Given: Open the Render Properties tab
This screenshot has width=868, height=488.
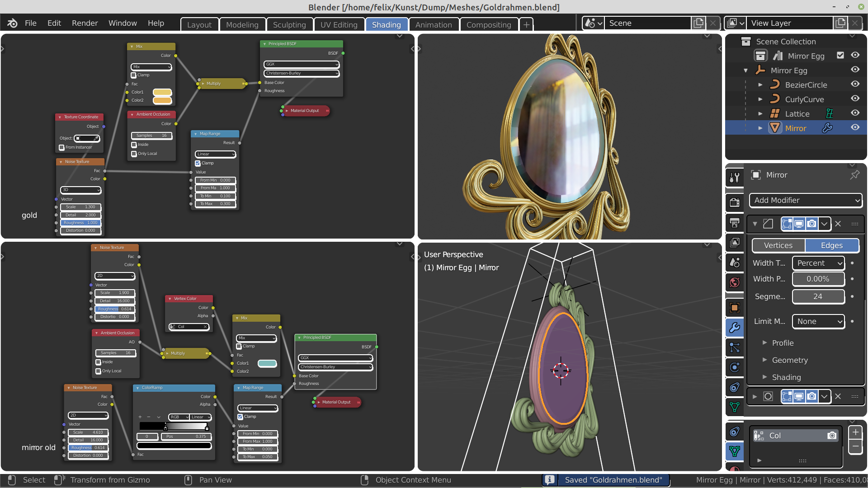Looking at the screenshot, I should (x=734, y=202).
